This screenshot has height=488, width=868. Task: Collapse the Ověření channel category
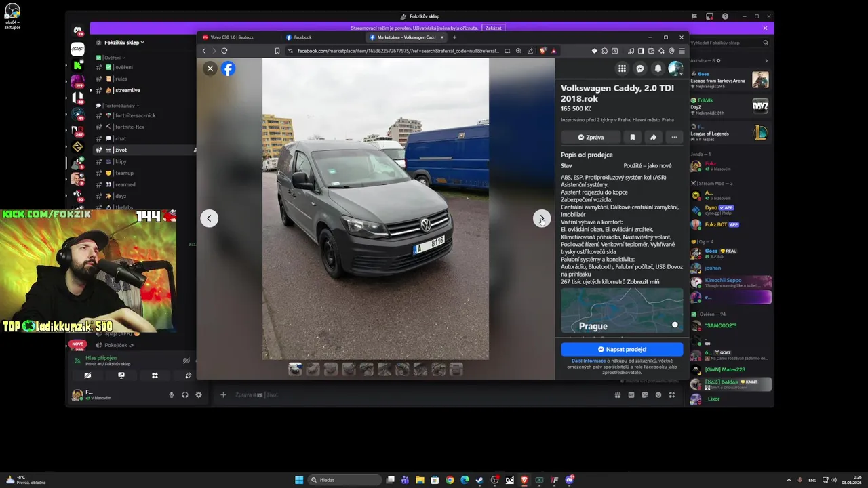coord(114,58)
